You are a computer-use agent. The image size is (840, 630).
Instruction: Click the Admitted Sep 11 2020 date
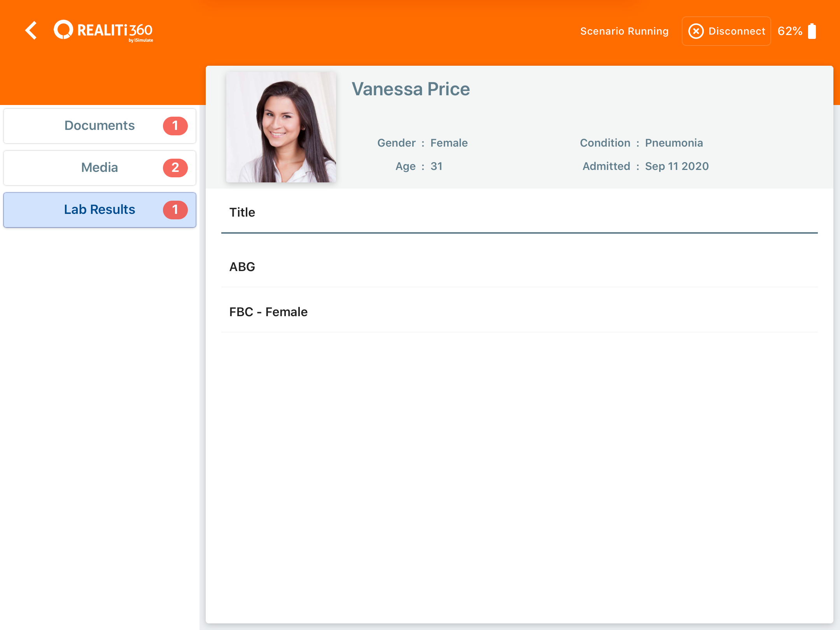[x=677, y=166]
